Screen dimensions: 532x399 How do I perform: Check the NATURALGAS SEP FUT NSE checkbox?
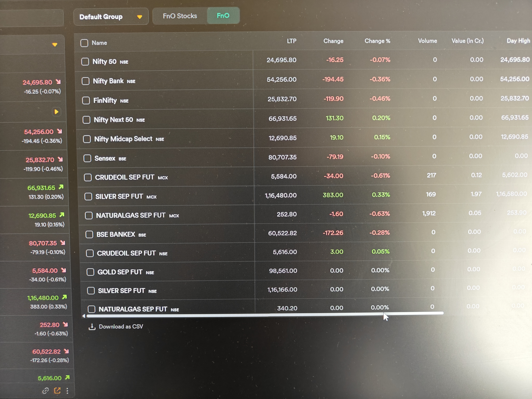point(91,309)
